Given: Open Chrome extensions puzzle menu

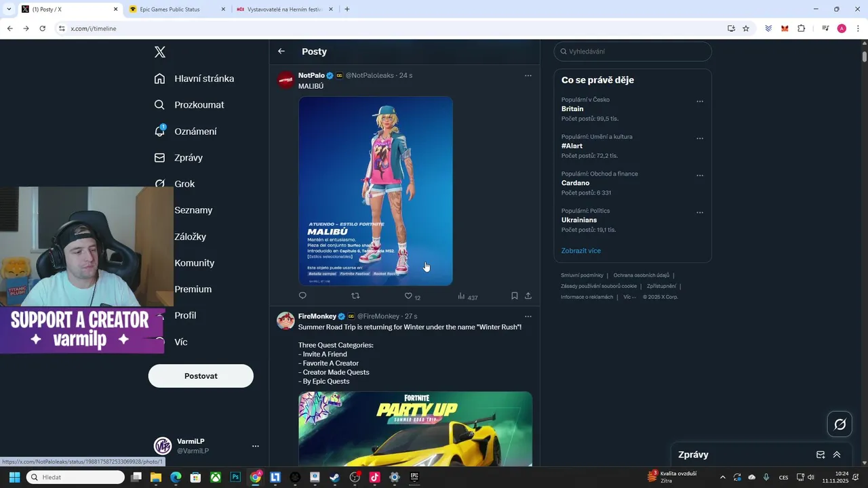Looking at the screenshot, I should point(801,28).
